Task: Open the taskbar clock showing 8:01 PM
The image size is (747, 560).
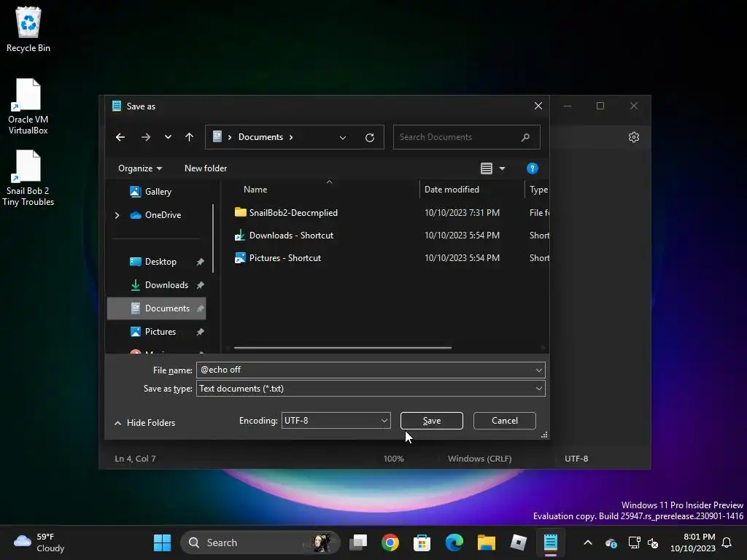Action: 693,542
